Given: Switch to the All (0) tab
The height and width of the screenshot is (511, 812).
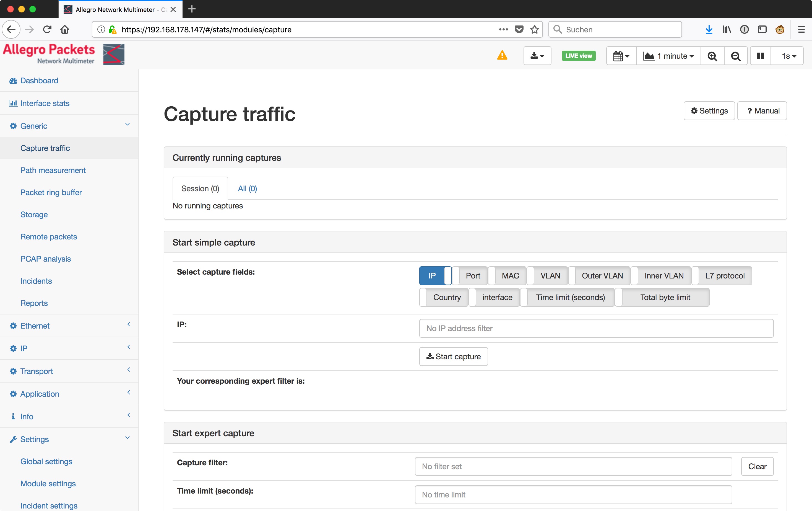Looking at the screenshot, I should pos(247,189).
